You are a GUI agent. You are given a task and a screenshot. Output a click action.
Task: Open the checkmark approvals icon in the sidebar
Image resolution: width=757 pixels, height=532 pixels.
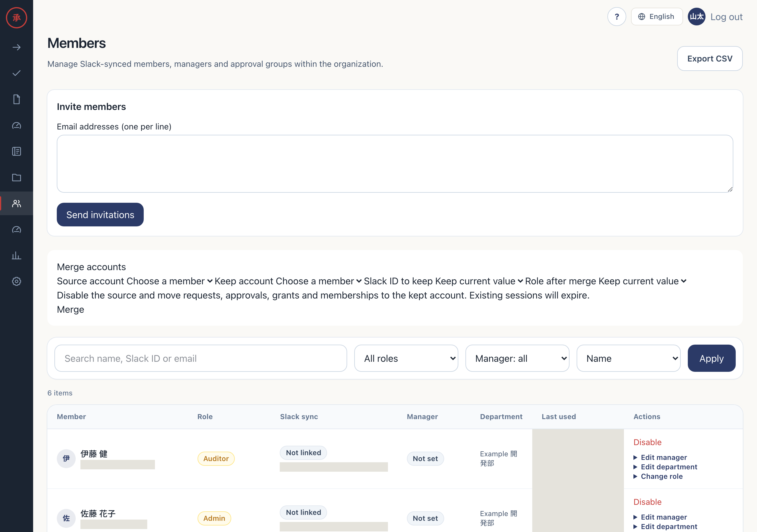(17, 73)
